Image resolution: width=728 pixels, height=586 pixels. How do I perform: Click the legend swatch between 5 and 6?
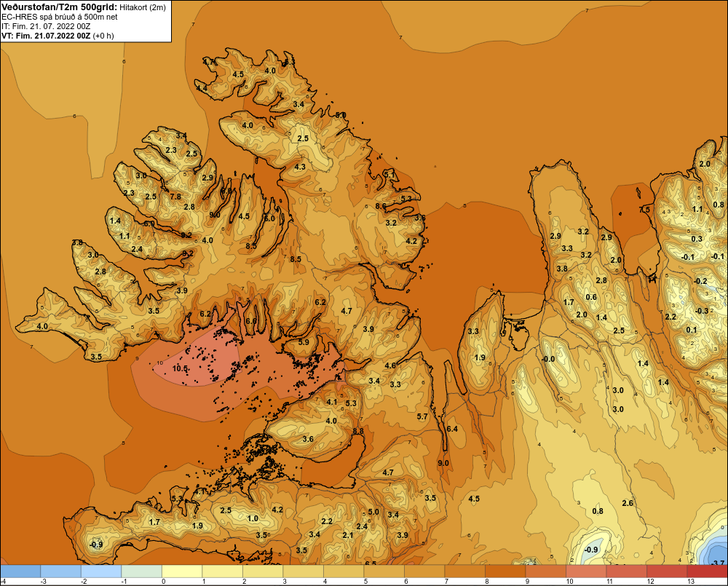[384, 571]
